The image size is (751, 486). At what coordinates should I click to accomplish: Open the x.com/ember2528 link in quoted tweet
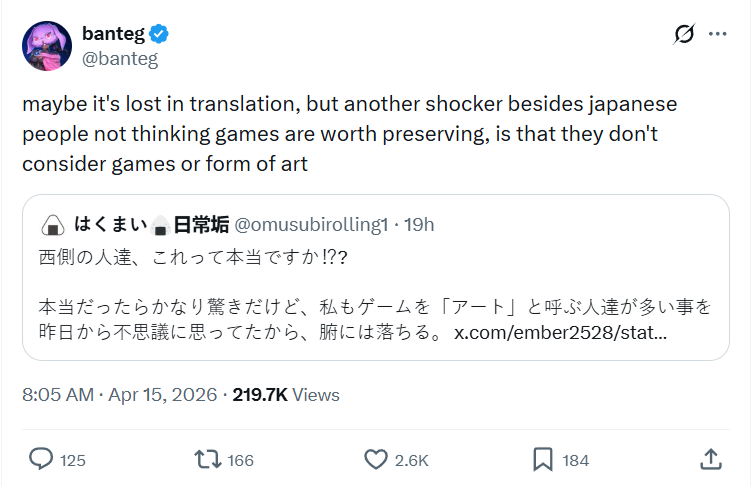pyautogui.click(x=560, y=332)
